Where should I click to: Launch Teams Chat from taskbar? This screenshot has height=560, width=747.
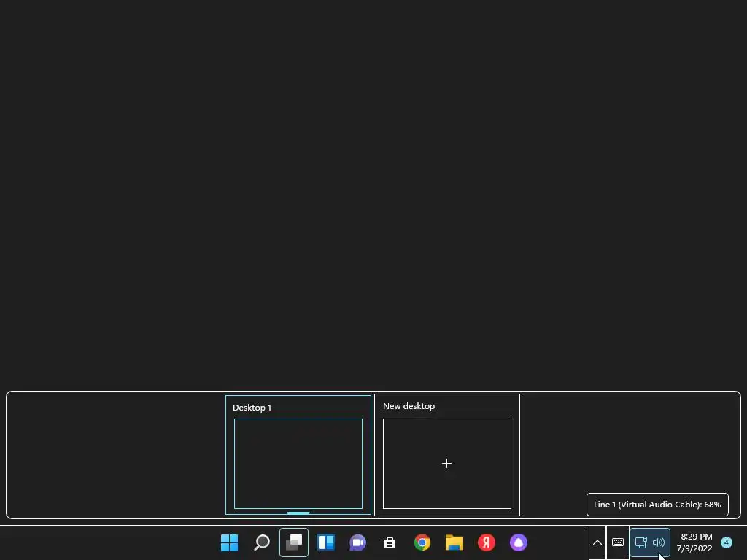pyautogui.click(x=357, y=542)
